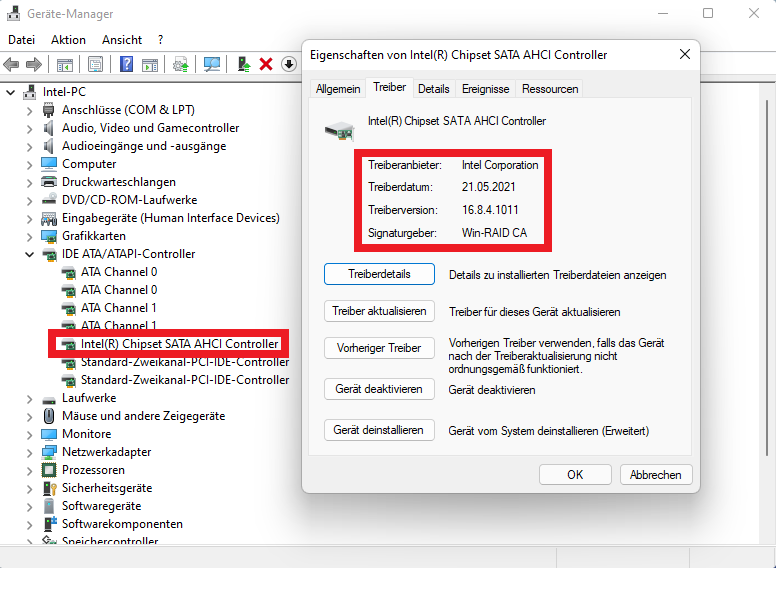
Task: Switch to the Ressourcen tab
Action: point(550,89)
